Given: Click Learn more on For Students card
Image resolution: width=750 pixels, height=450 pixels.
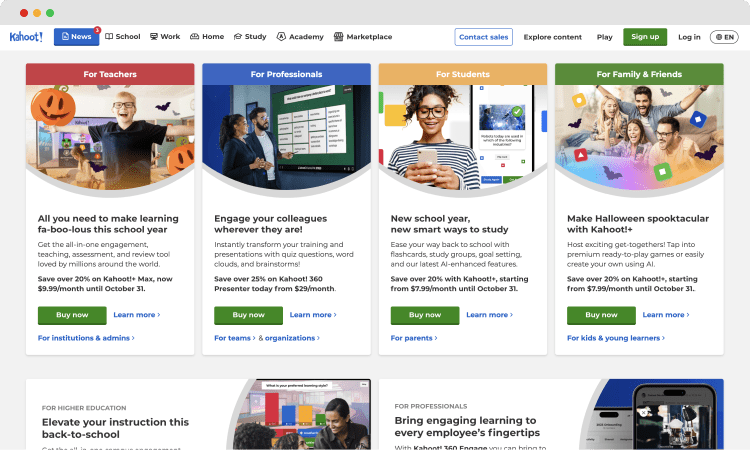Looking at the screenshot, I should tap(489, 315).
